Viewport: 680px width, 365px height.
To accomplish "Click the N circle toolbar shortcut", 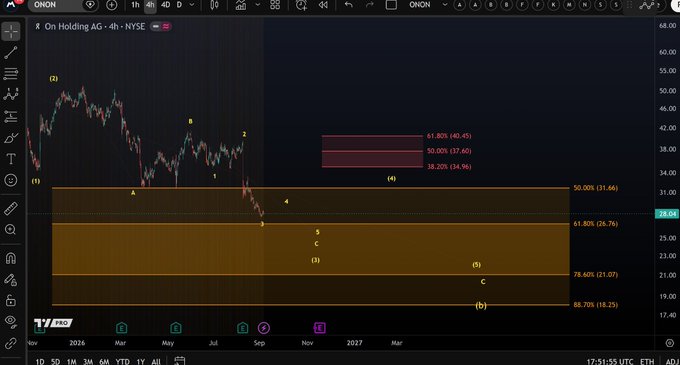I will (x=585, y=5).
